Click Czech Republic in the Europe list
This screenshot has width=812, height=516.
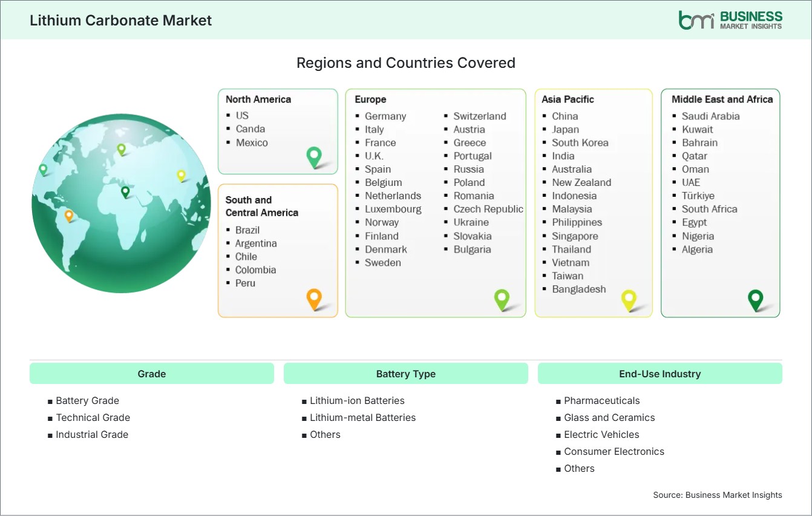488,209
